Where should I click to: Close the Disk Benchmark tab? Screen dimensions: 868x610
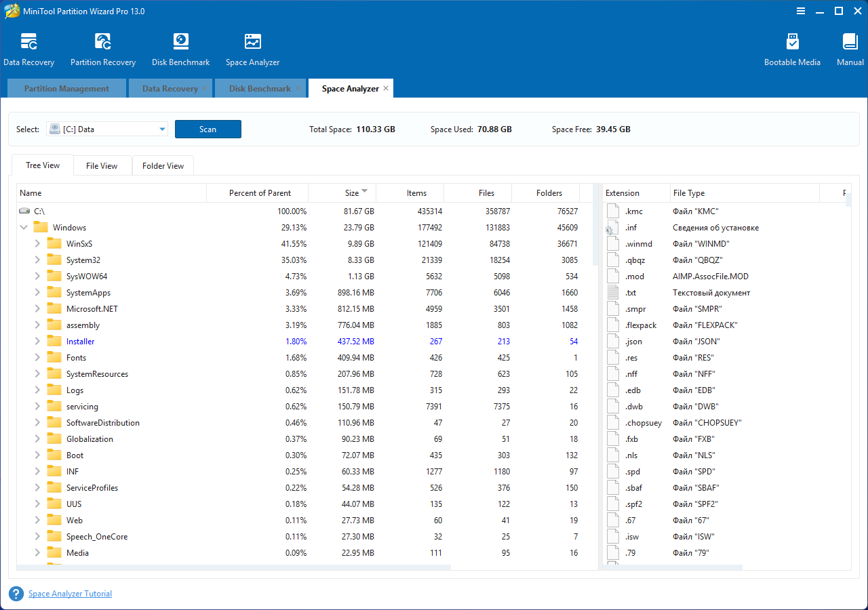pos(298,88)
